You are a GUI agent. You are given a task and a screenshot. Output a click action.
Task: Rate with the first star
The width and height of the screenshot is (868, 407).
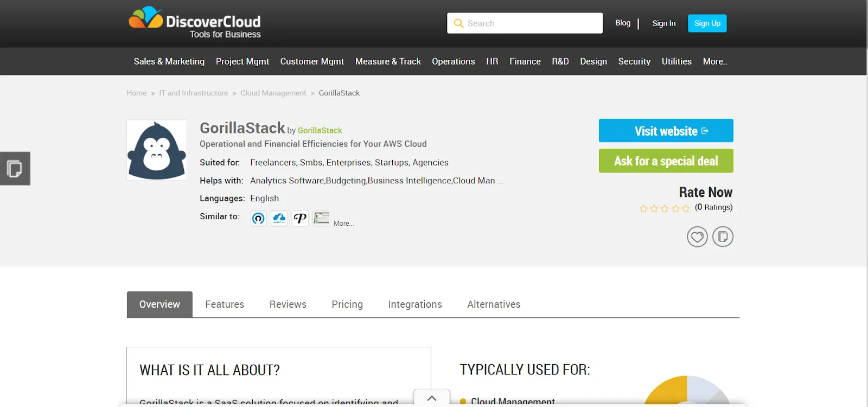coord(643,208)
